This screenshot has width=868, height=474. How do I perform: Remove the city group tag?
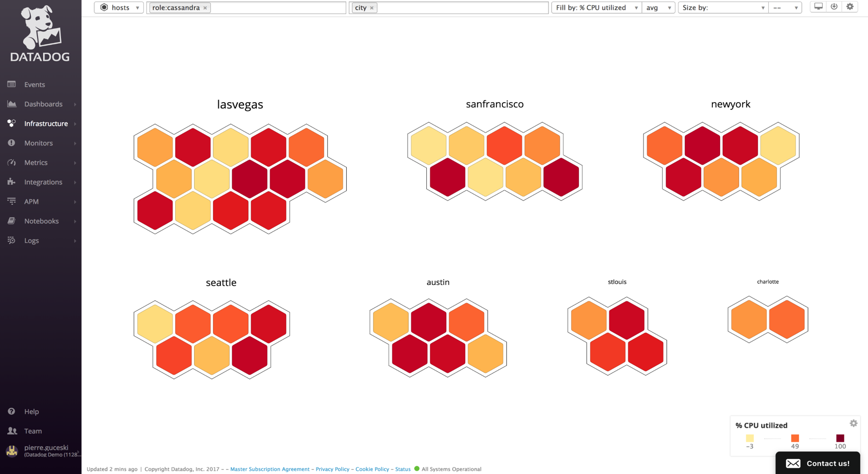(x=372, y=8)
